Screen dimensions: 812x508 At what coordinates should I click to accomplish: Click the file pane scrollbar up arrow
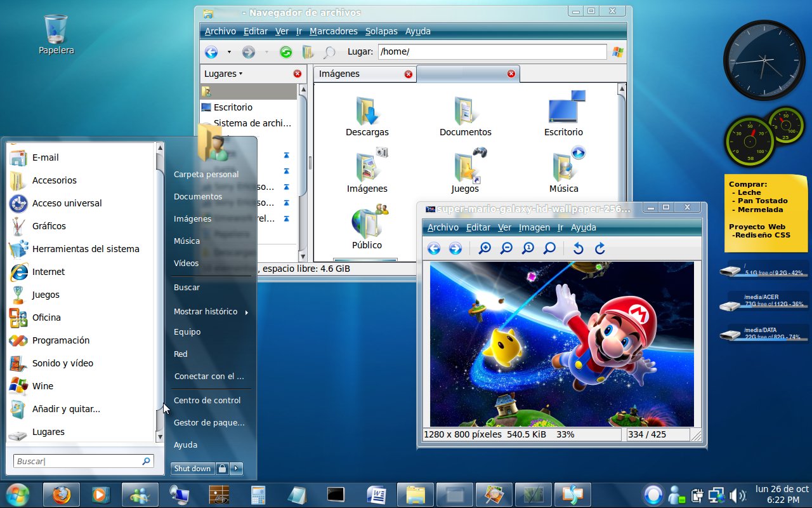(x=622, y=88)
